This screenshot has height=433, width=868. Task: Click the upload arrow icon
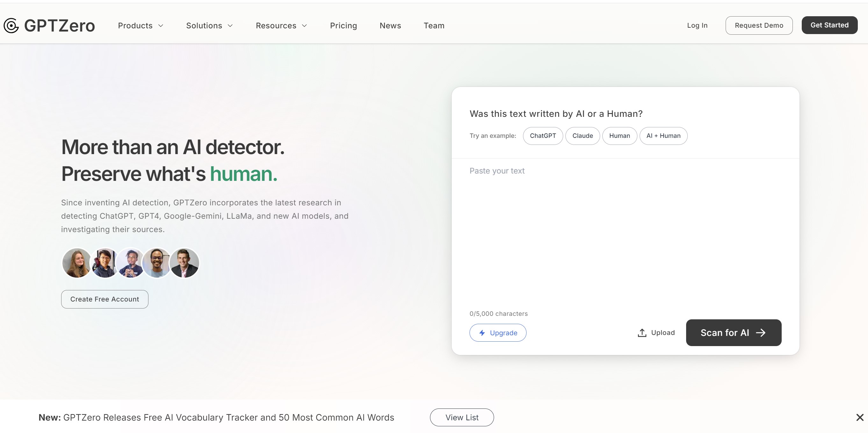pos(642,333)
